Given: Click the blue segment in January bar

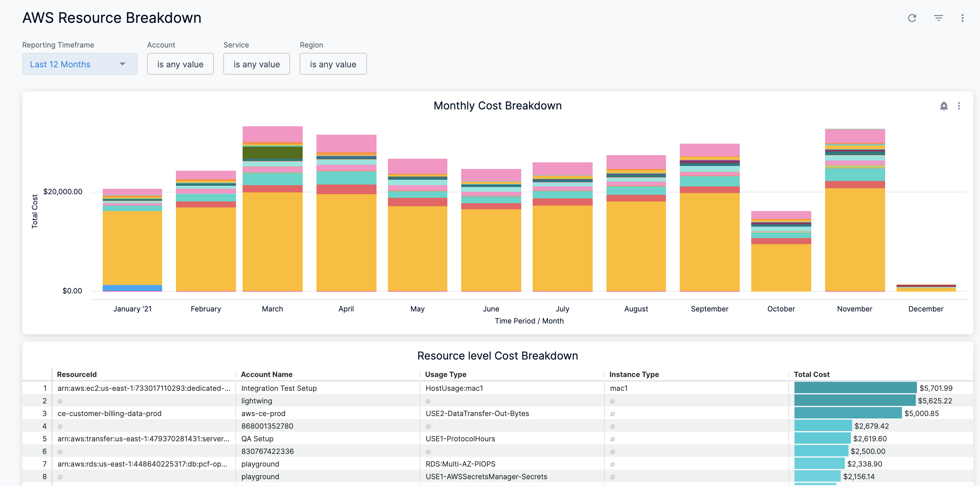Looking at the screenshot, I should coord(132,288).
